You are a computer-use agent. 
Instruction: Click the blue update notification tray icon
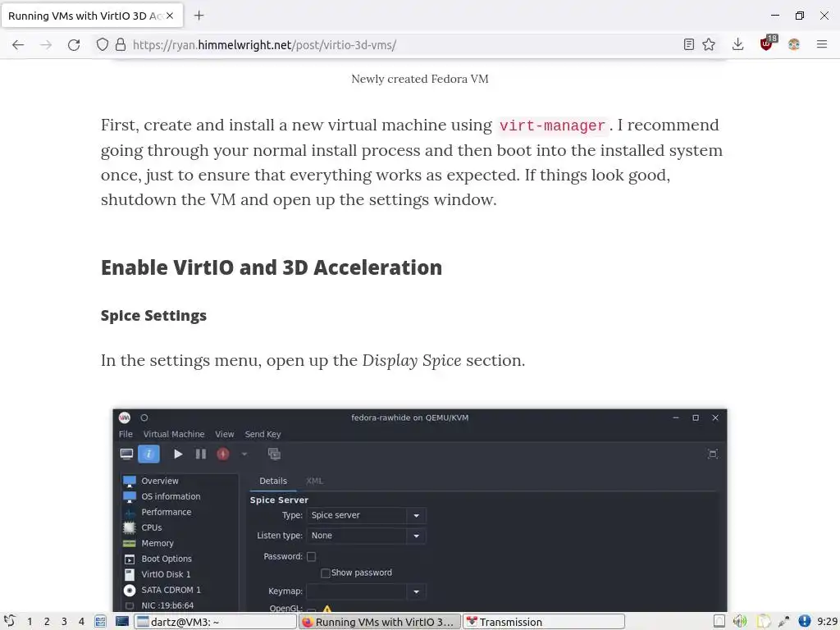(x=804, y=621)
